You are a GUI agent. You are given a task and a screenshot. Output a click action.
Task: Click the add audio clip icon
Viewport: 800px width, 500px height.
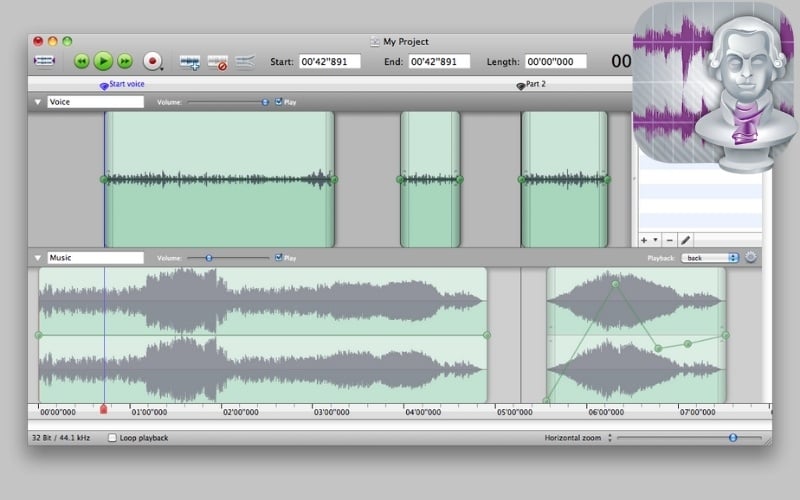coord(190,62)
